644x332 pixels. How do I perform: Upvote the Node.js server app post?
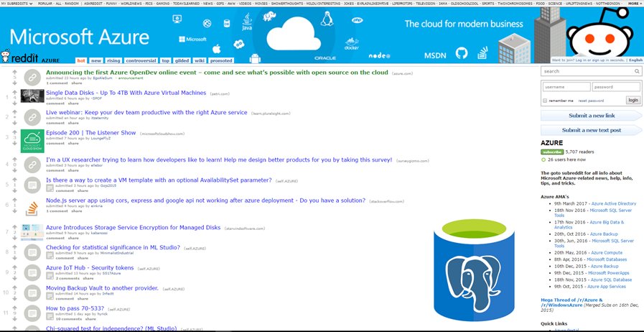click(15, 200)
